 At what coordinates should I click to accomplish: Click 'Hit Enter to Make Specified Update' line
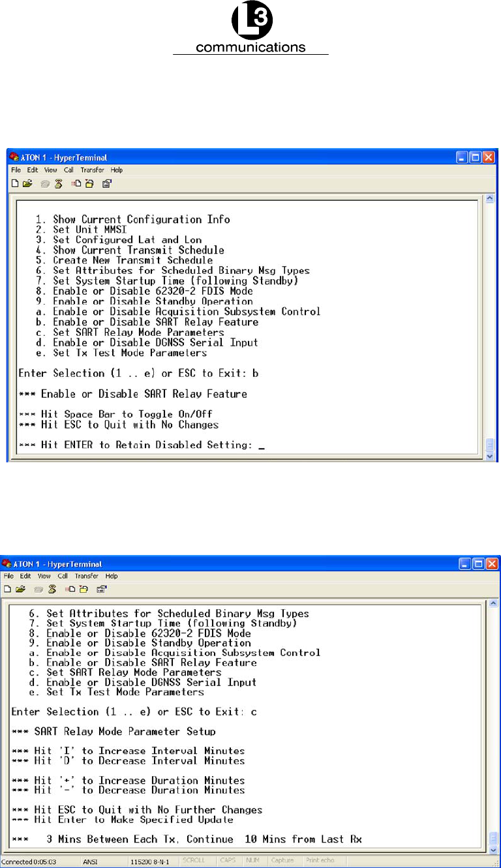pos(122,820)
